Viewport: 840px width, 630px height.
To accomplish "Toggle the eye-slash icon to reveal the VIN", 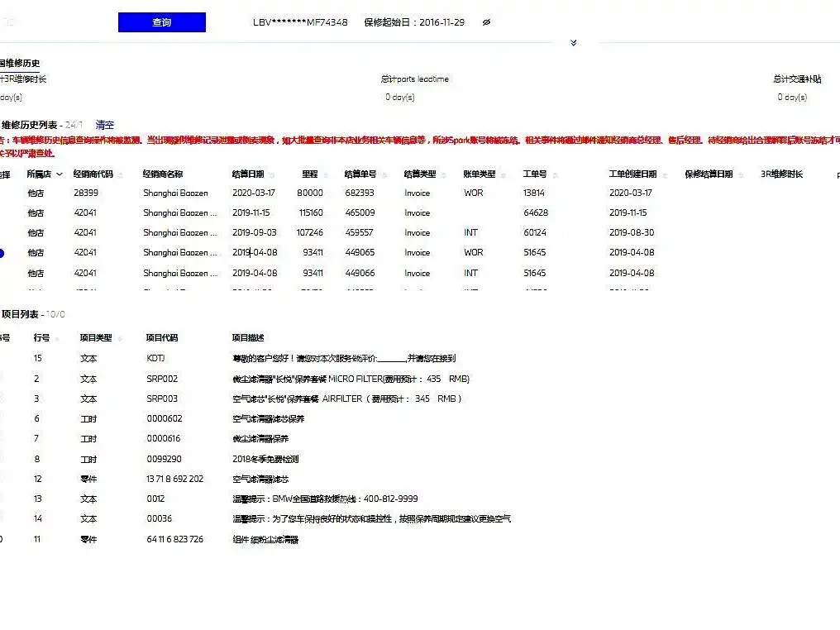I will click(x=486, y=22).
